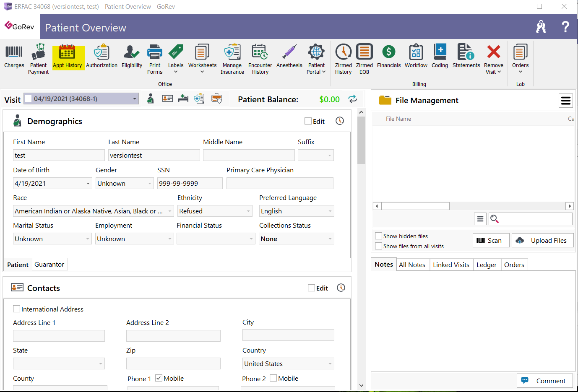Uncheck Phone 1 Mobile checkbox

[x=159, y=378]
